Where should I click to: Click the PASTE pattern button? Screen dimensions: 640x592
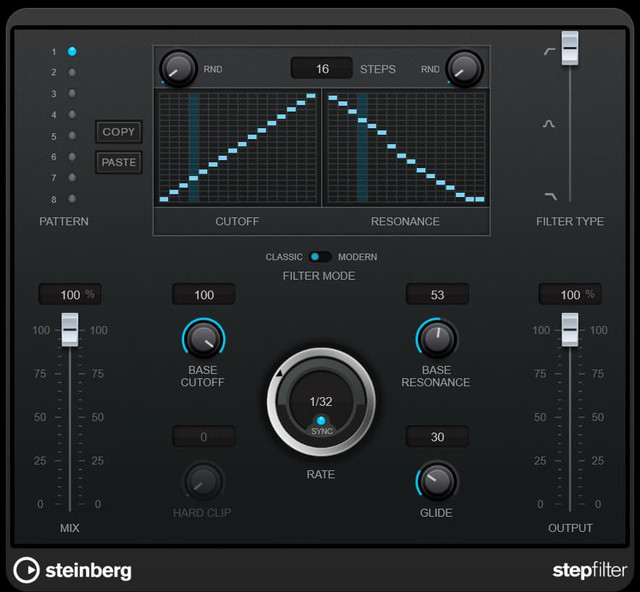tap(119, 162)
